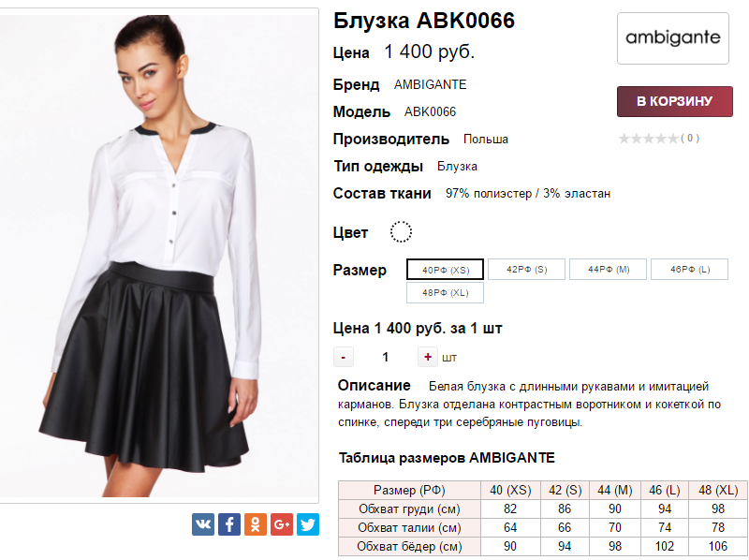Click the ambigante brand logo
749x560 pixels.
pyautogui.click(x=673, y=38)
